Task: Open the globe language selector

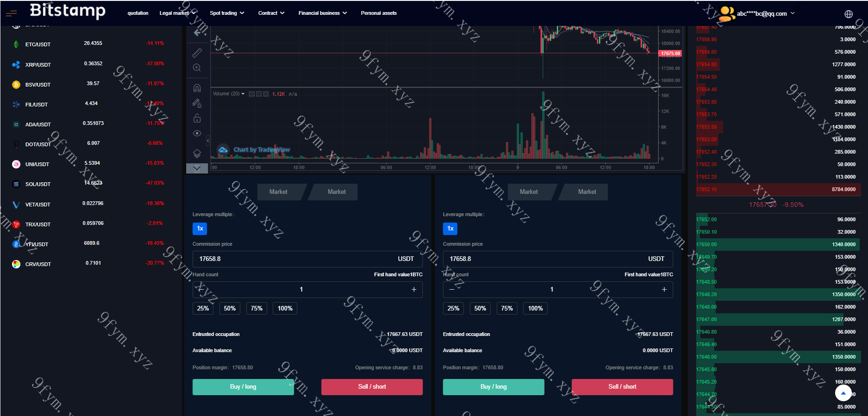Action: click(x=849, y=14)
